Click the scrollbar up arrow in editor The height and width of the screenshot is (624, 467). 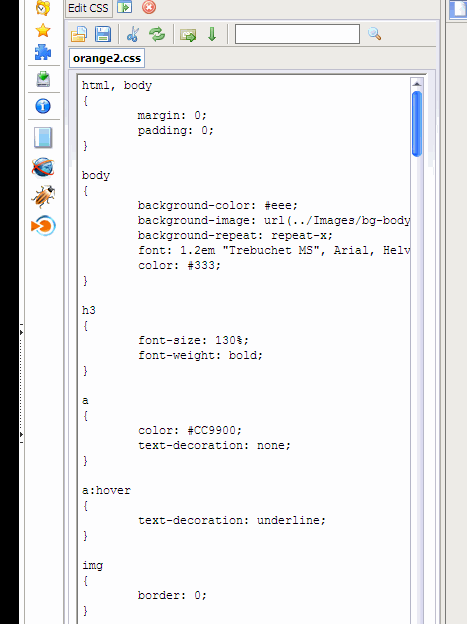[417, 84]
